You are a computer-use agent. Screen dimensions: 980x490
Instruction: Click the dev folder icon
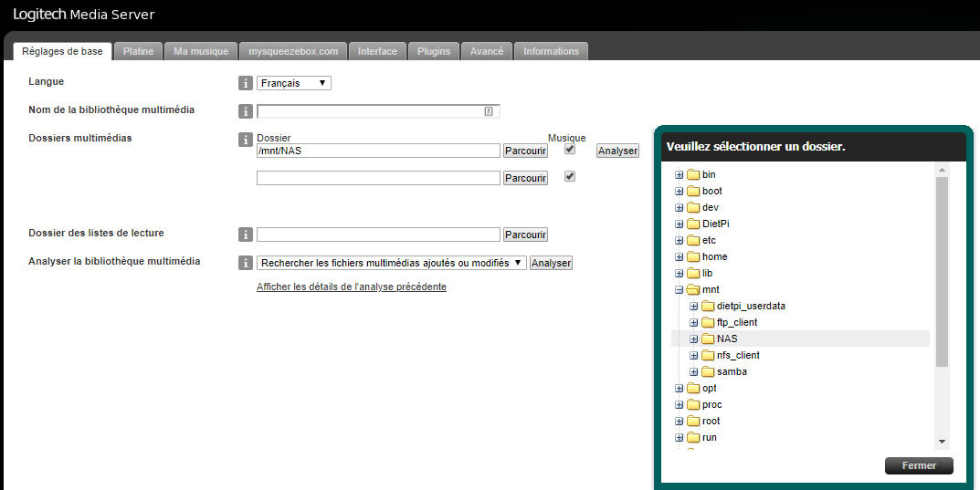tap(693, 207)
